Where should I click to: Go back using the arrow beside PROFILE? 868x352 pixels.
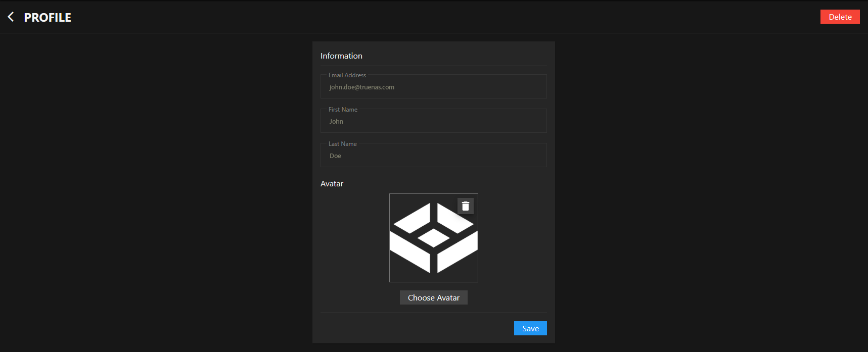[x=11, y=17]
